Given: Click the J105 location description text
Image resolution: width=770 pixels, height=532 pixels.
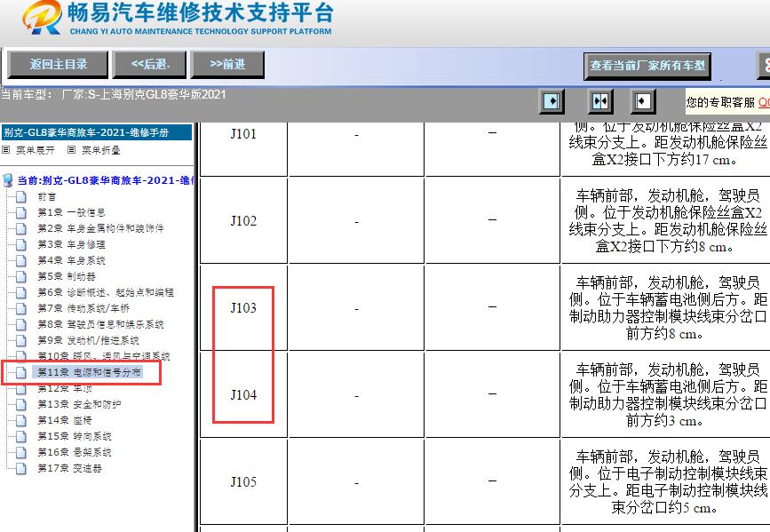Looking at the screenshot, I should tap(668, 482).
